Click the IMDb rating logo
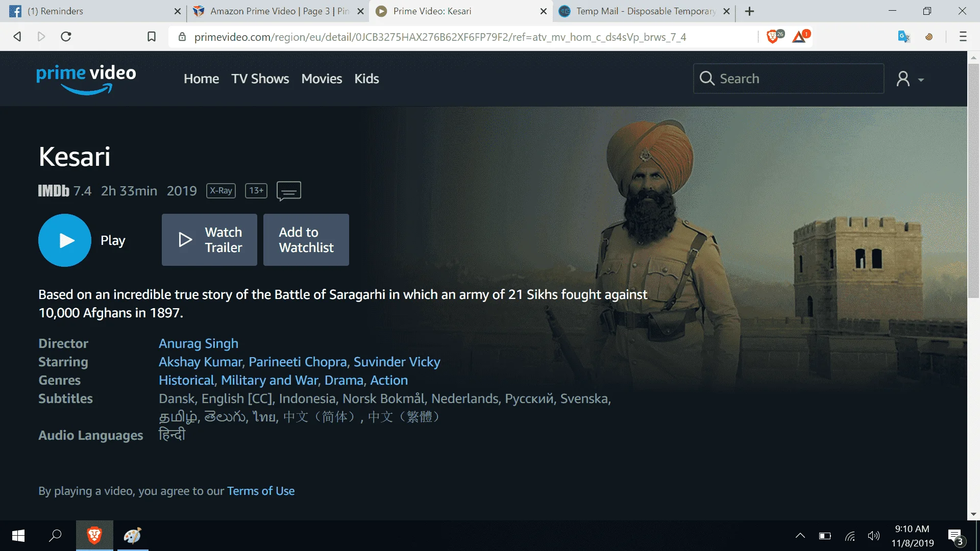Screen dimensions: 980x551 coord(54,191)
